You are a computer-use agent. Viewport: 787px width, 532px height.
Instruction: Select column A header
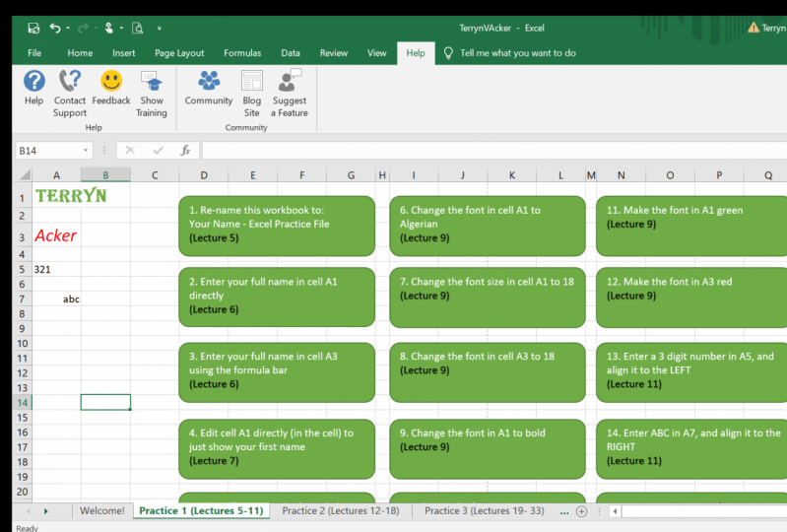pyautogui.click(x=56, y=175)
